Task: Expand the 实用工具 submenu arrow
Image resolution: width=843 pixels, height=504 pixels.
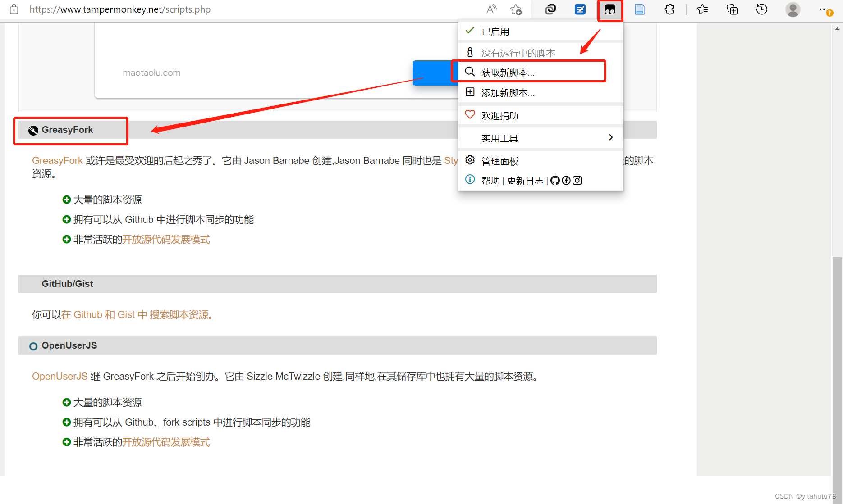Action: click(611, 137)
